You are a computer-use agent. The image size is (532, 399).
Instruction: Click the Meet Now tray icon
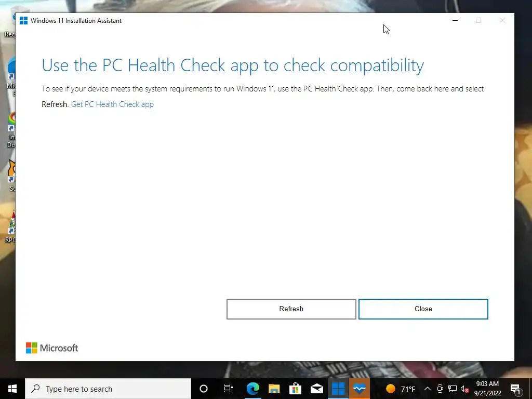tap(440, 389)
